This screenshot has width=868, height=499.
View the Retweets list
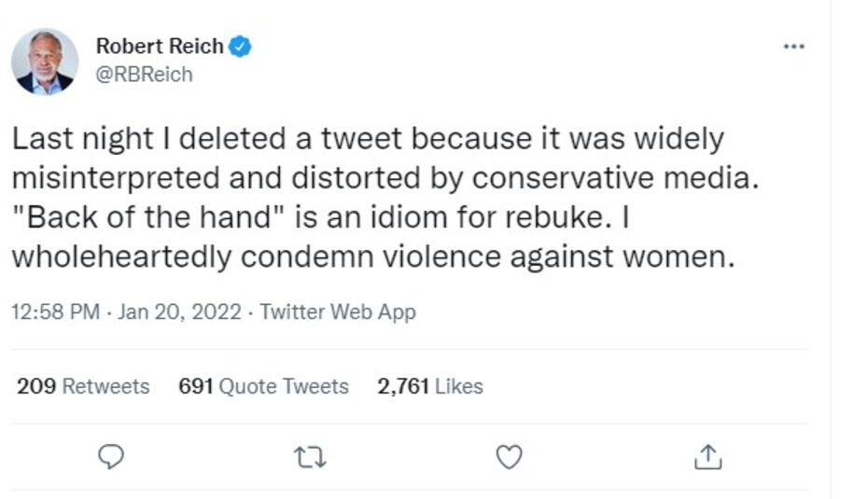pos(105,386)
